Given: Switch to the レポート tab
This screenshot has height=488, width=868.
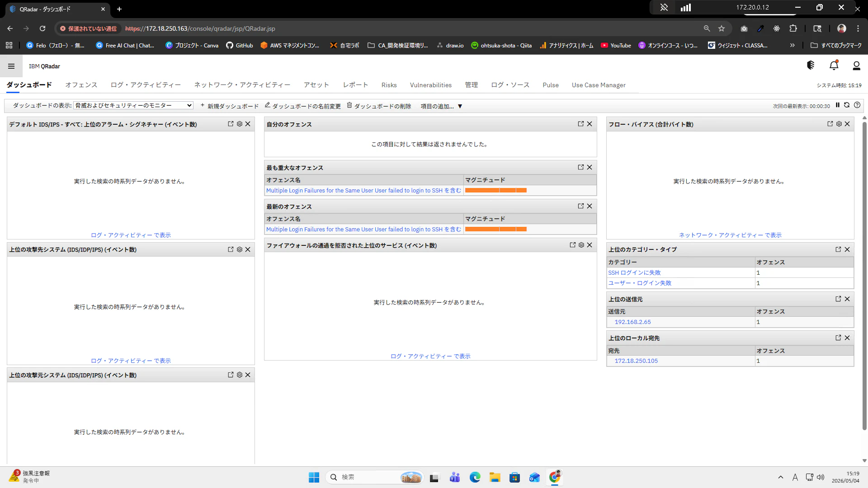Looking at the screenshot, I should 355,85.
